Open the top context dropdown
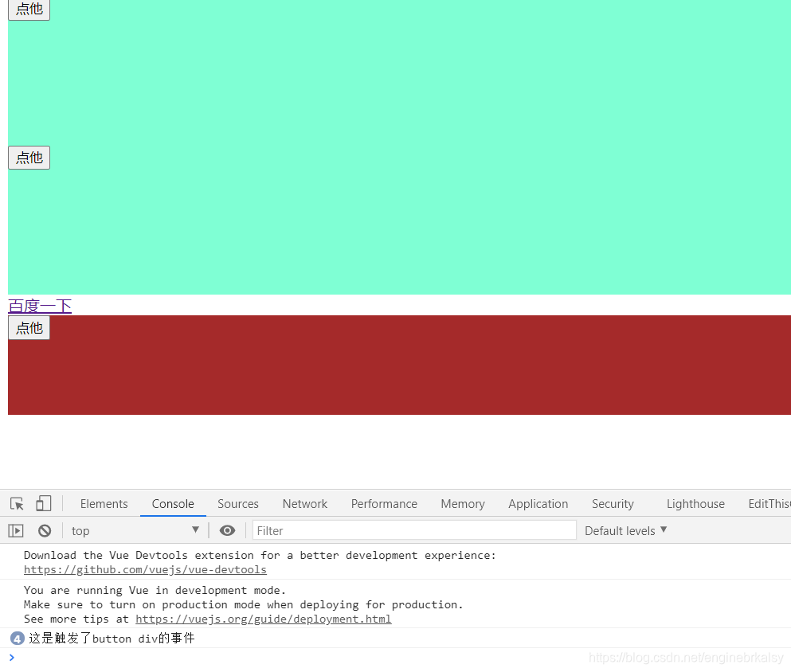791x672 pixels. pos(135,530)
